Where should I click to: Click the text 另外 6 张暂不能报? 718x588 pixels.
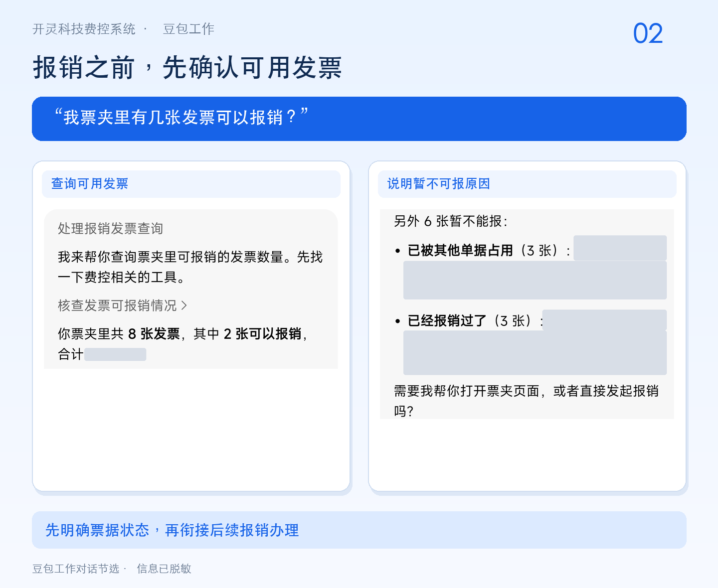[451, 221]
